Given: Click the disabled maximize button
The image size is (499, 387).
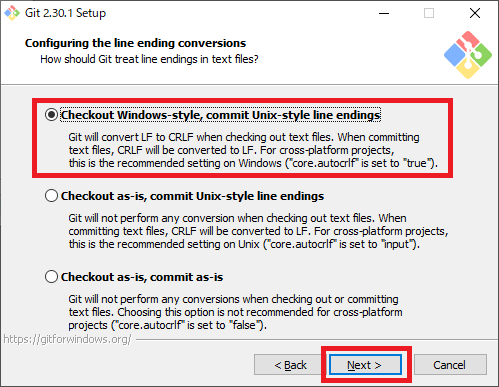Looking at the screenshot, I should click(429, 13).
